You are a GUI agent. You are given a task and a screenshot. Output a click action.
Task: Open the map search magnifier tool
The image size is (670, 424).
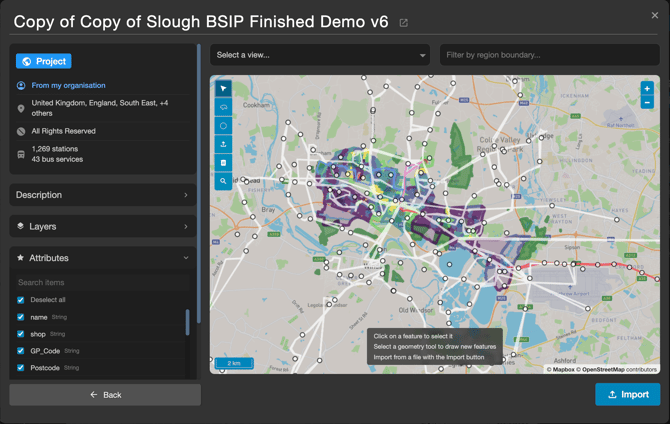click(x=223, y=181)
